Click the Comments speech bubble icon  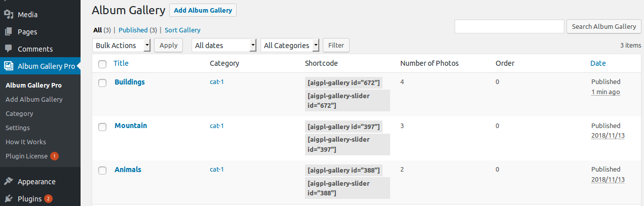click(9, 49)
